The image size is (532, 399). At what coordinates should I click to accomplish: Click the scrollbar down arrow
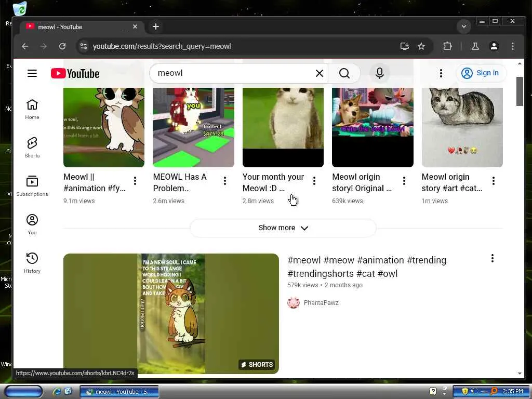(520, 373)
